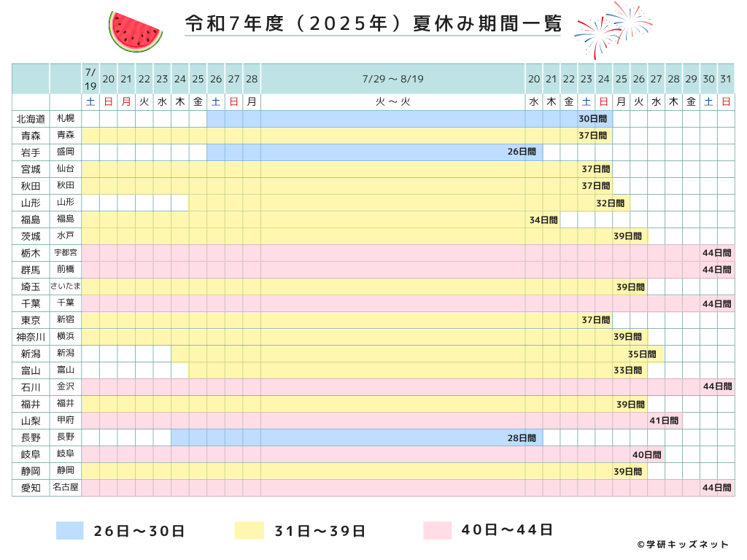Select the 7/19 date header cell
The image size is (747, 560).
(90, 79)
